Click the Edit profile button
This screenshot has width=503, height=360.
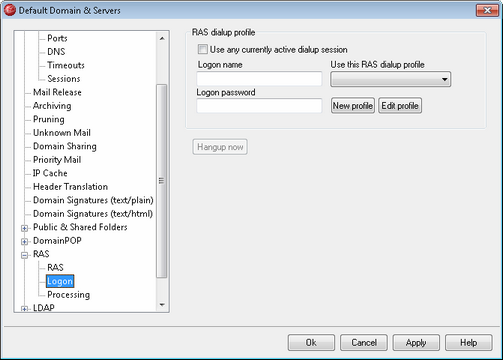[x=400, y=106]
